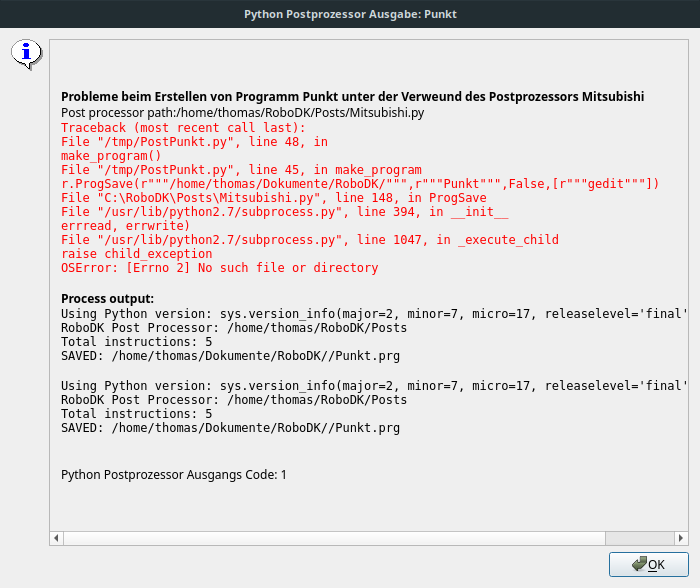Click the green arrow icon on OK

tap(638, 565)
